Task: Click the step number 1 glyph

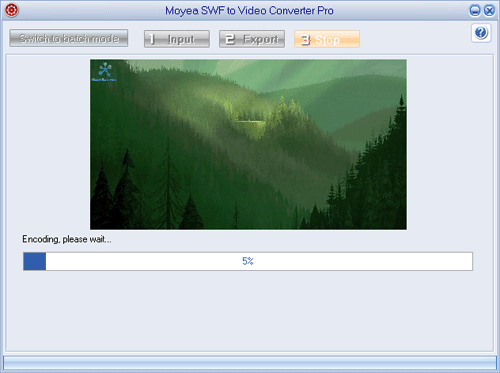Action: tap(152, 39)
